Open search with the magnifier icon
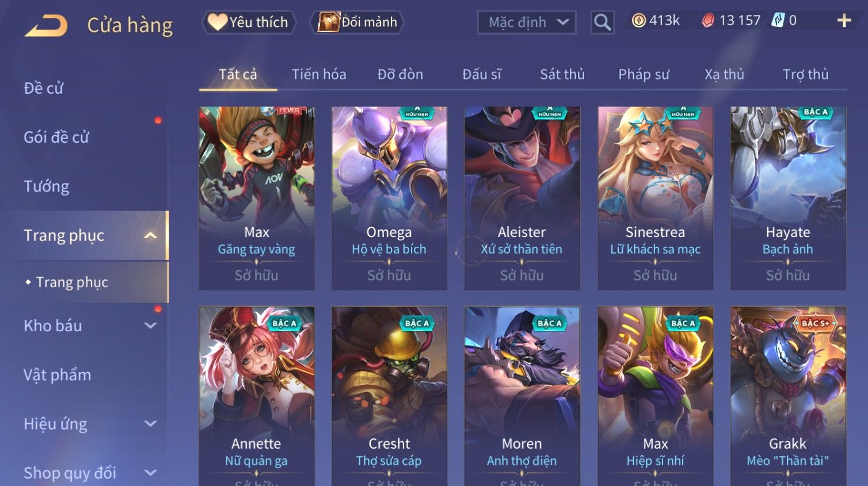This screenshot has height=486, width=868. pos(602,22)
